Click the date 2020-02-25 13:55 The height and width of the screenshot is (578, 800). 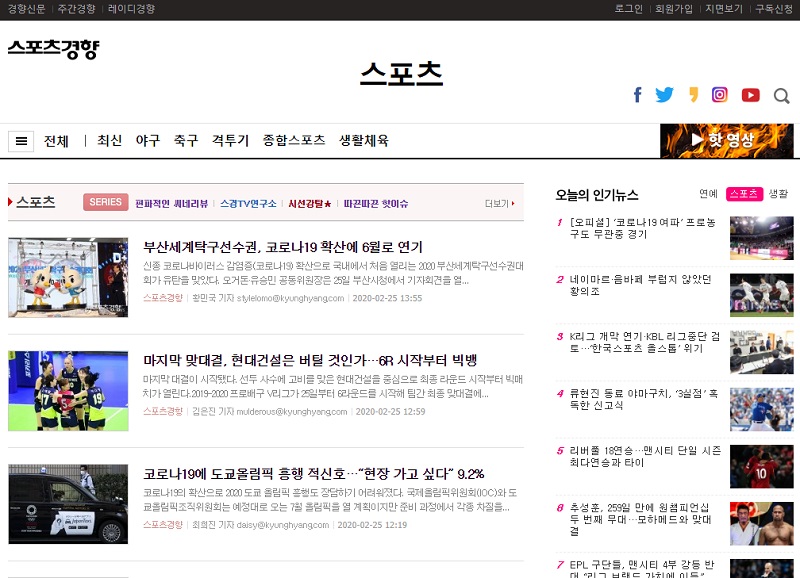point(387,298)
